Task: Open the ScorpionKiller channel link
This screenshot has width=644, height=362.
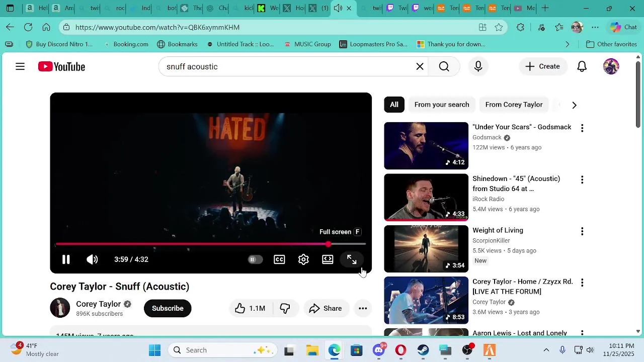Action: 491,240
